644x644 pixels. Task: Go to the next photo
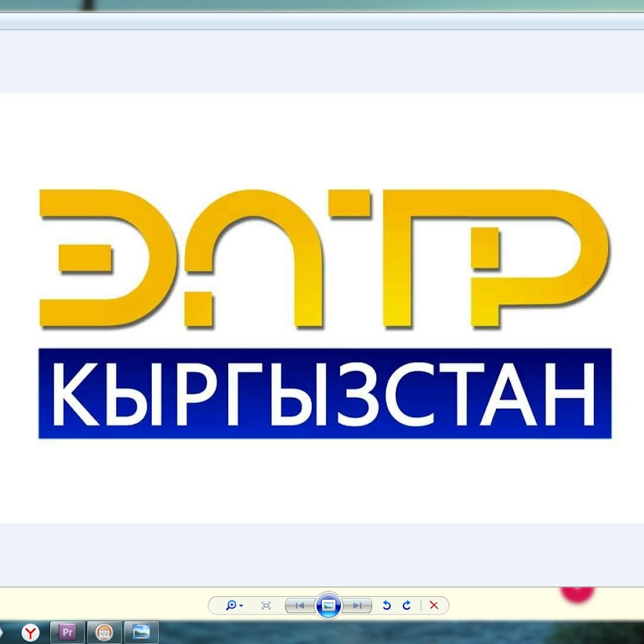coord(357,605)
